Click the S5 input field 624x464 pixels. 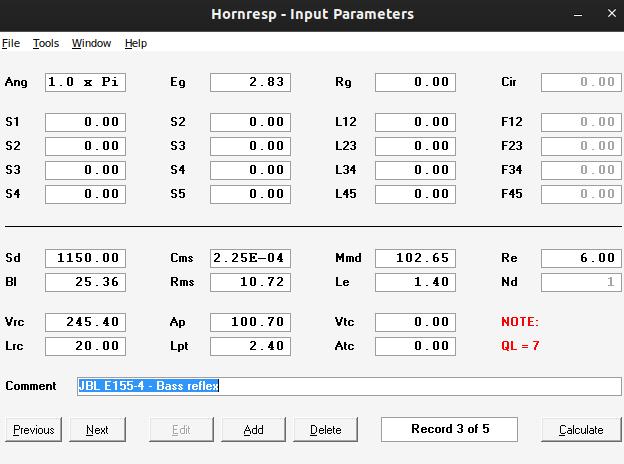[251, 194]
